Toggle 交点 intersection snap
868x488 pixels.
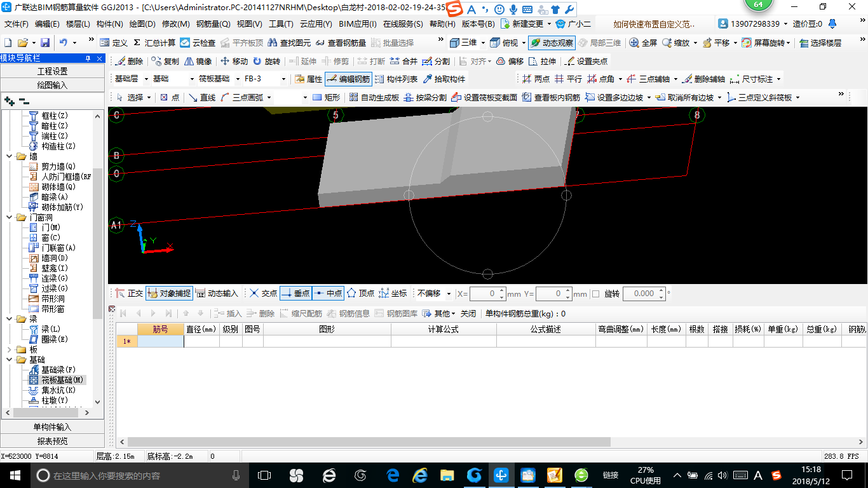click(x=263, y=294)
